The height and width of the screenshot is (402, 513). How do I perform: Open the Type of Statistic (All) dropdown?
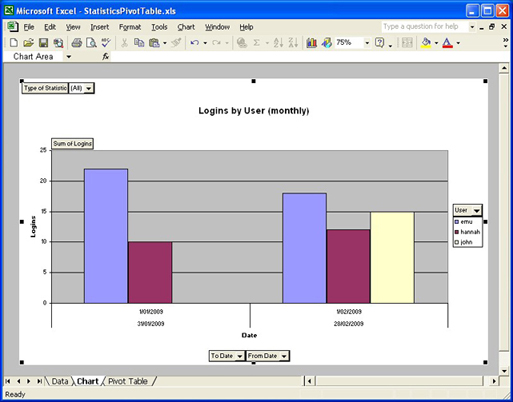click(x=89, y=88)
